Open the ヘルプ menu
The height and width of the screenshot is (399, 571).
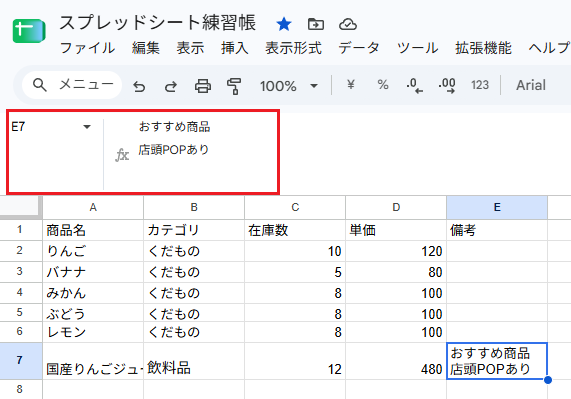(x=549, y=48)
